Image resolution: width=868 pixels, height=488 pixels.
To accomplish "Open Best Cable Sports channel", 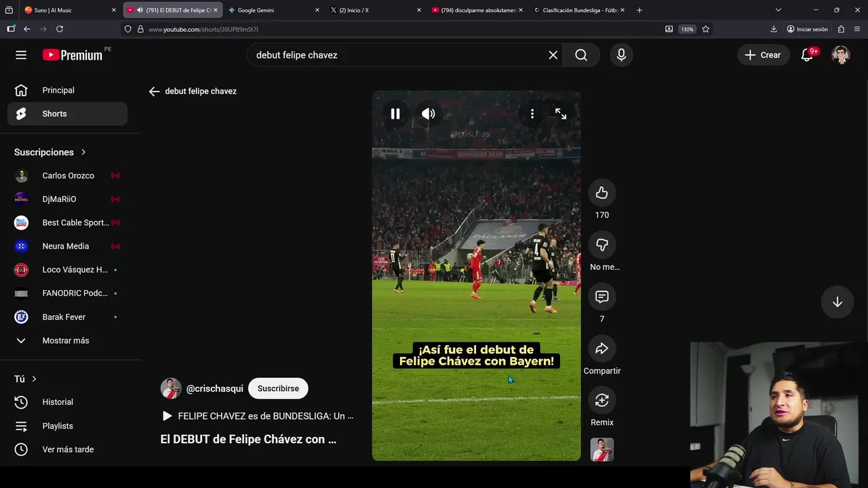I will point(67,222).
